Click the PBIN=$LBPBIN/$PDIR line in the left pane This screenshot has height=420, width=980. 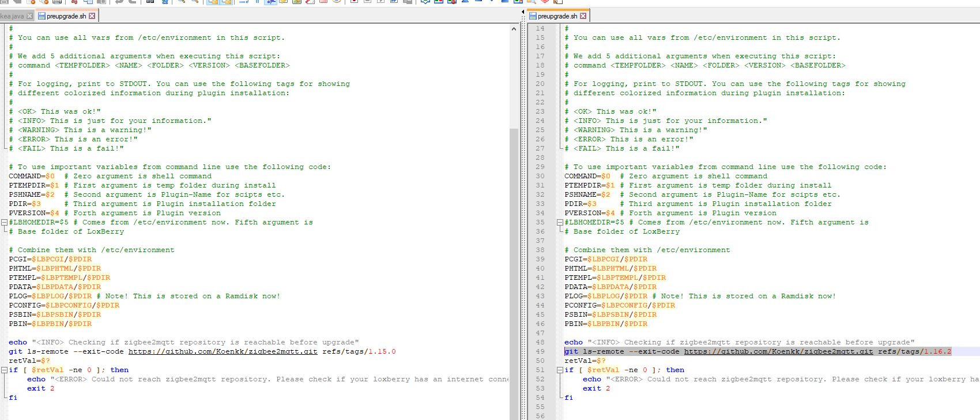click(x=50, y=324)
